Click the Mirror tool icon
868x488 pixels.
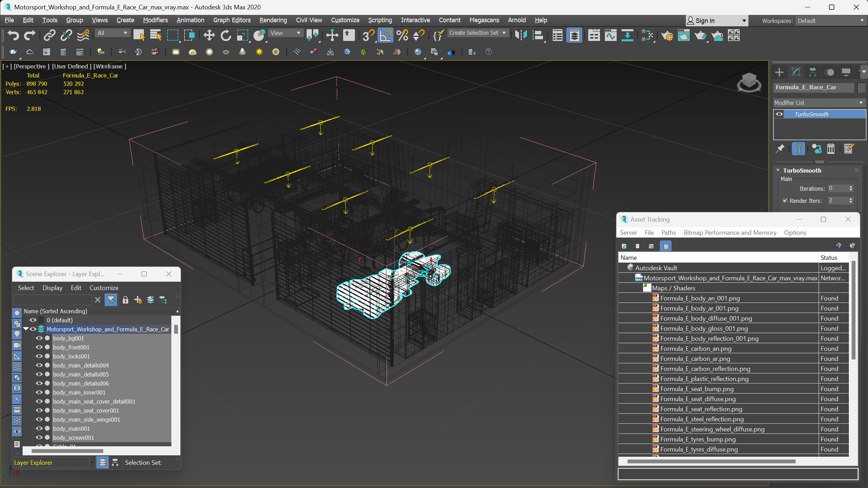click(x=521, y=35)
